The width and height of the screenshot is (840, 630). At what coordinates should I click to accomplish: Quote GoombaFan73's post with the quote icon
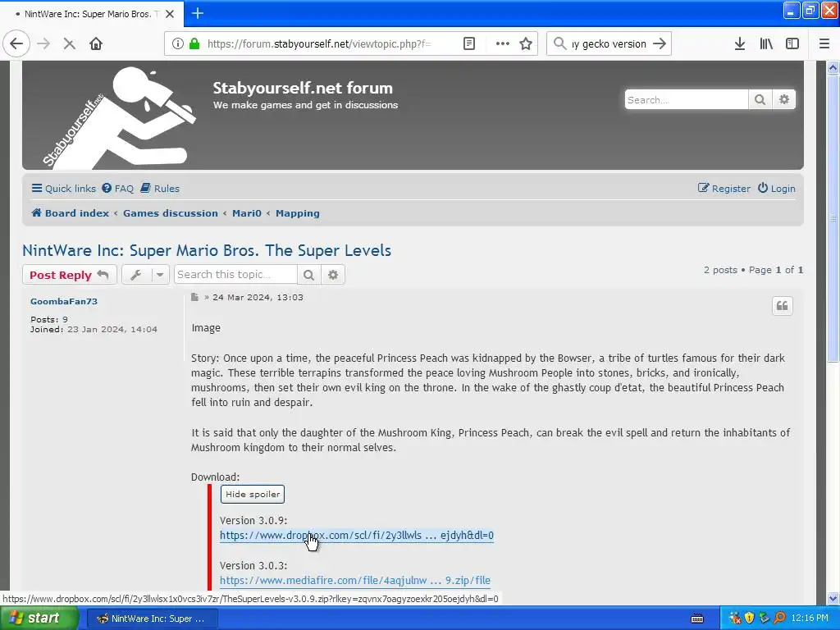point(782,306)
